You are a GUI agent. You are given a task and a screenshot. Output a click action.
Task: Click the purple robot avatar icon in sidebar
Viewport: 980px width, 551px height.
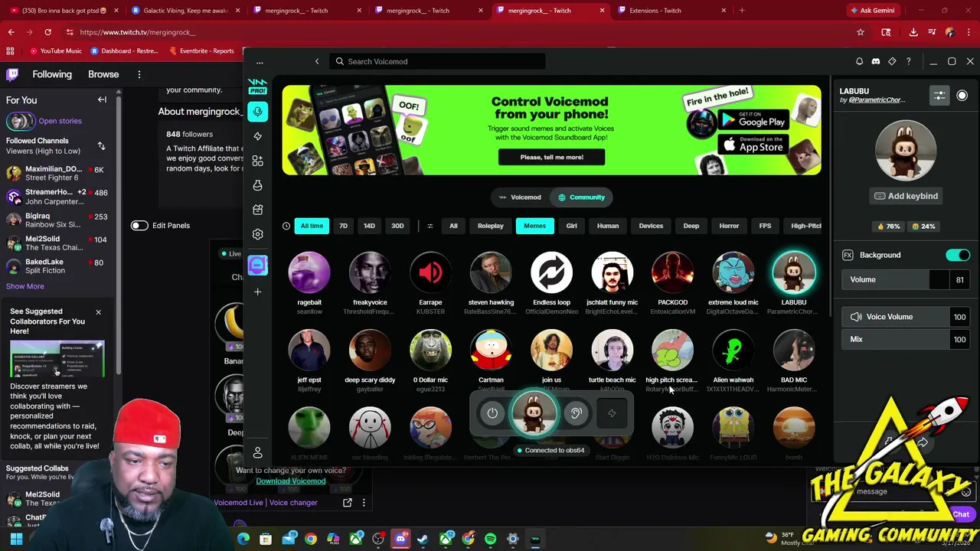pyautogui.click(x=257, y=265)
